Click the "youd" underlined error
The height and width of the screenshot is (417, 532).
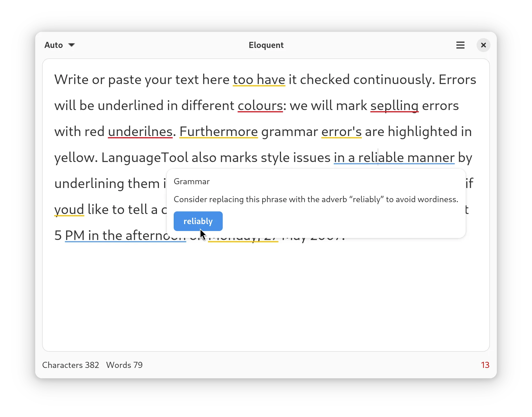69,209
